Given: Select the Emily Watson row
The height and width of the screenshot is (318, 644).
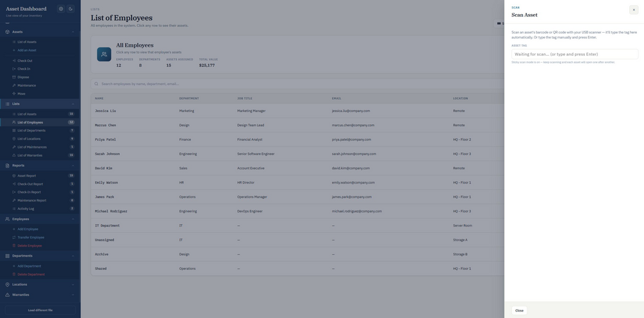Looking at the screenshot, I should click(297, 182).
